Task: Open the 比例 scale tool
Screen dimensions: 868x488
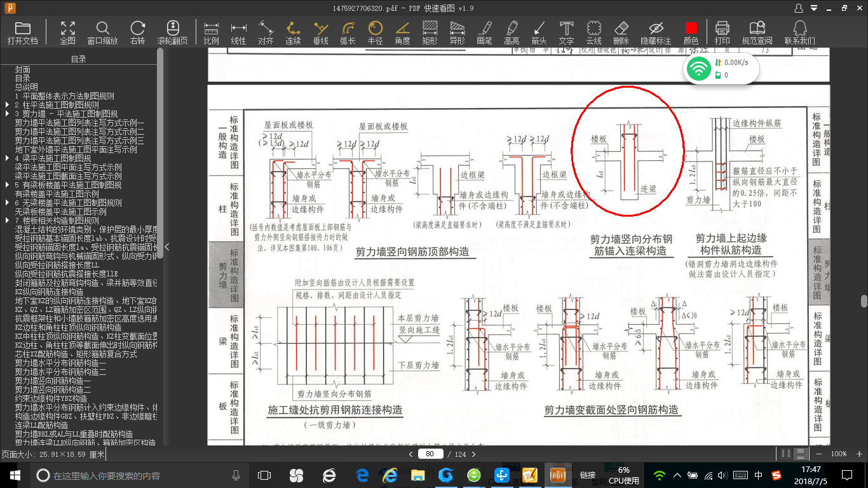Action: (x=212, y=33)
